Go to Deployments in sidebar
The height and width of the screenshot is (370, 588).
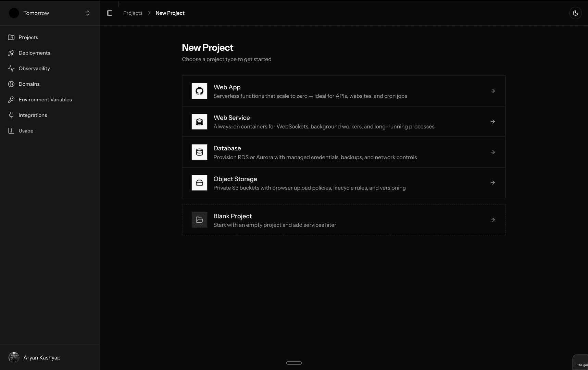coord(50,53)
